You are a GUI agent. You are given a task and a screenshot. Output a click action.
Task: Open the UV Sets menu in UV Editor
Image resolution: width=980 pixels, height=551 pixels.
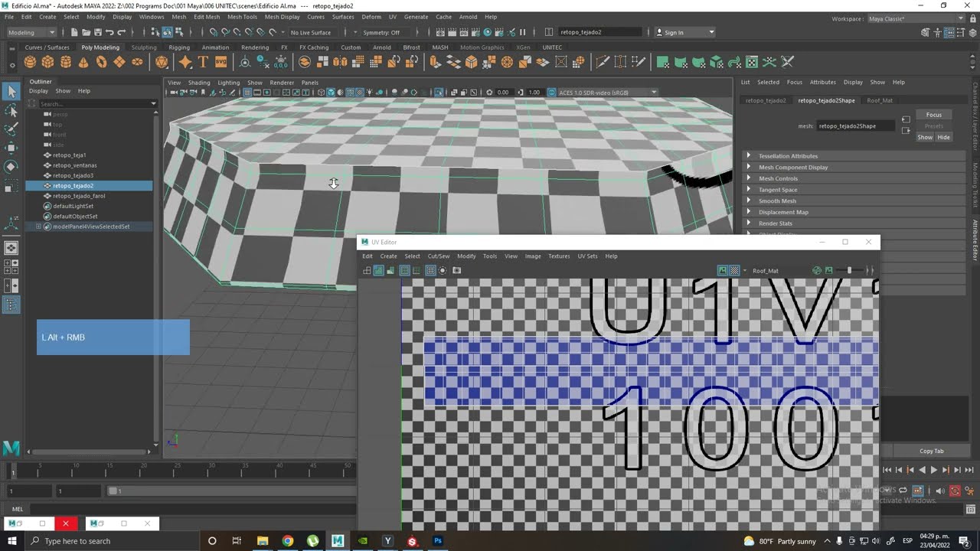pyautogui.click(x=587, y=256)
